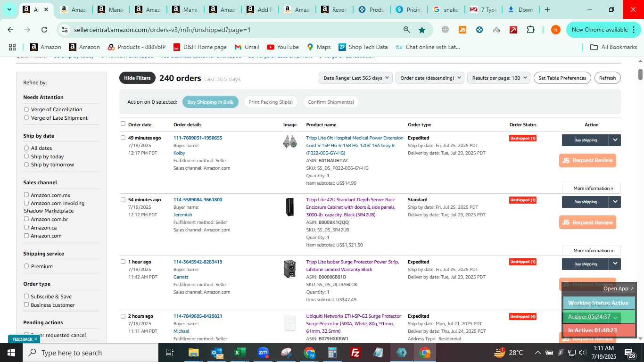Screen dimensions: 644x362
Task: Check the Amazon.ca sales channel
Action: pos(26,228)
